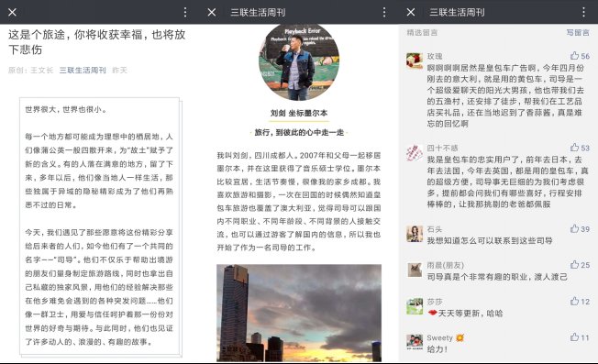The image size is (598, 364).
Task: Open the Melbourne sunset skyline photo
Action: coord(299,313)
